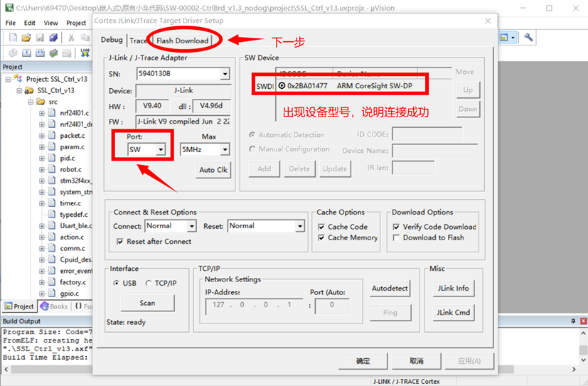
Task: Click the Batch Build stacked layers icon
Action: pyautogui.click(x=53, y=53)
